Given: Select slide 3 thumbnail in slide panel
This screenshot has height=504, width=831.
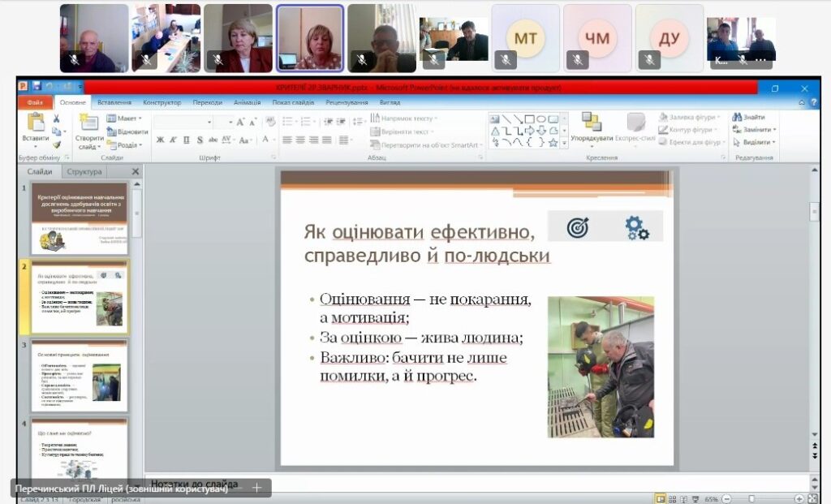Looking at the screenshot, I should 80,374.
